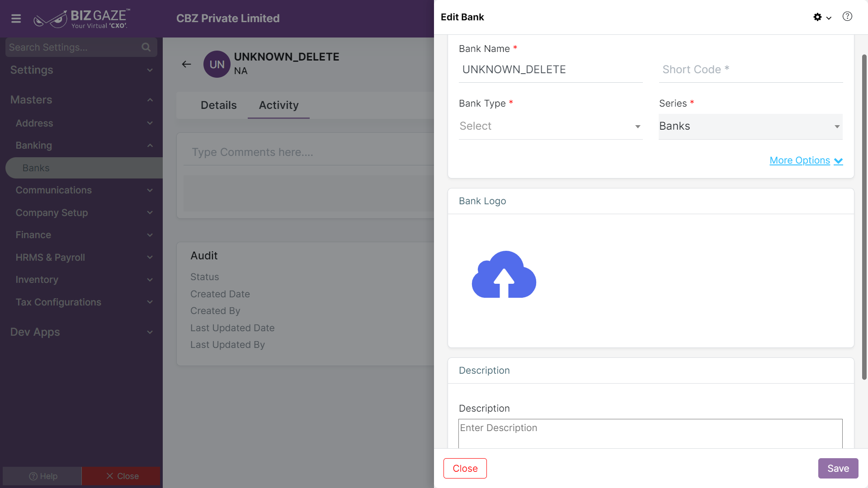This screenshot has height=488, width=868.
Task: Open the gear settings icon in Edit Bank
Action: point(817,17)
